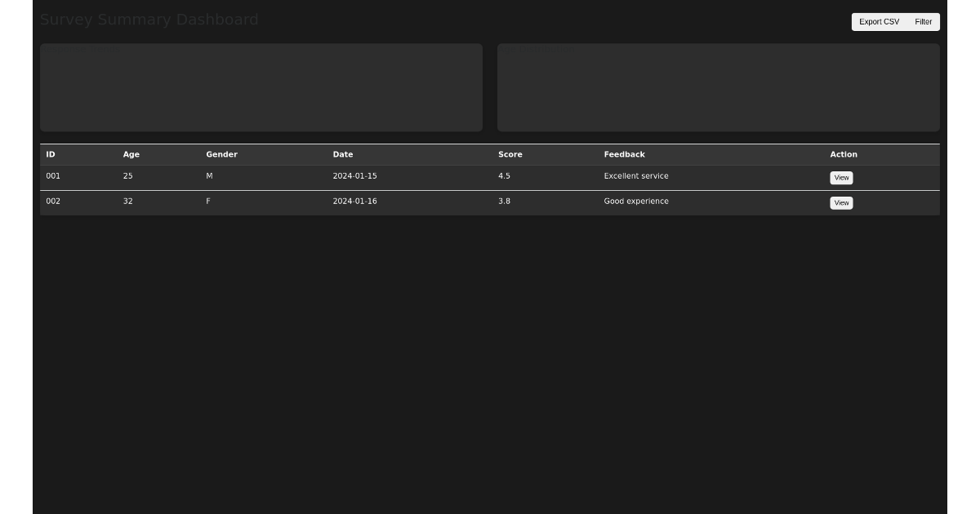
Task: Sort the table by Age column
Action: (131, 154)
